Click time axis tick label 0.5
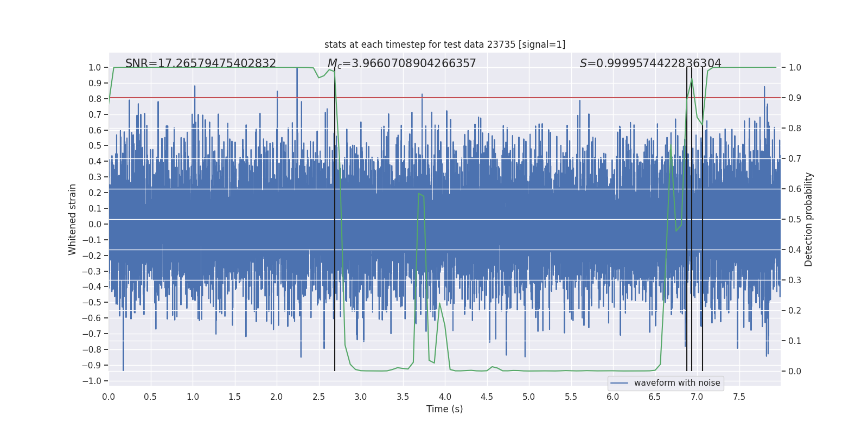 (151, 397)
